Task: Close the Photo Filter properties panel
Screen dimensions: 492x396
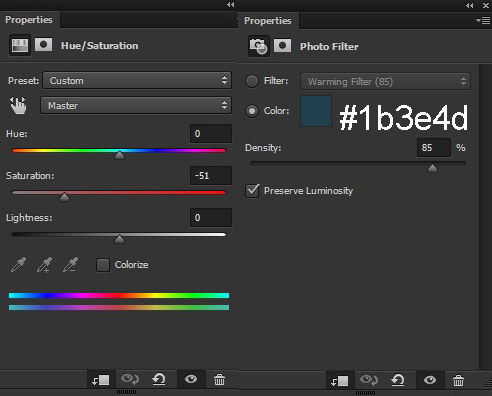Action: [486, 5]
